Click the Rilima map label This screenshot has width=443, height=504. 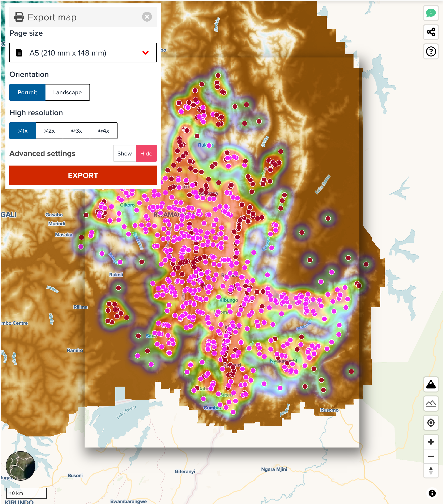tap(80, 307)
